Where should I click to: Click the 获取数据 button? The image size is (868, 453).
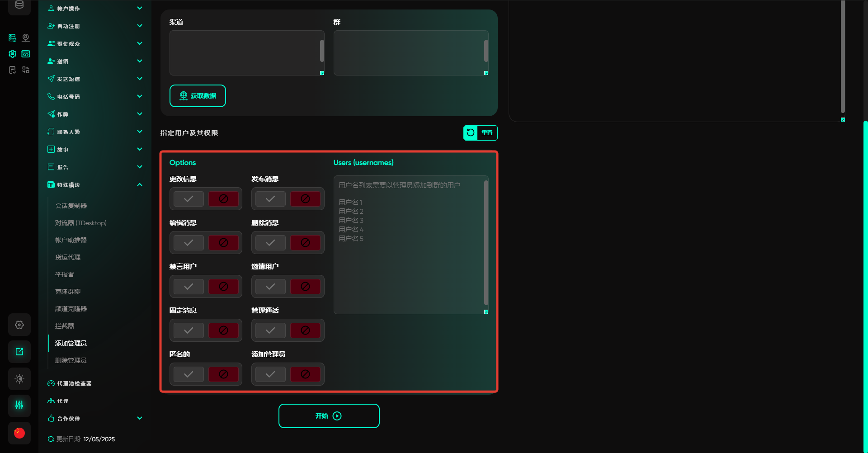click(x=198, y=96)
